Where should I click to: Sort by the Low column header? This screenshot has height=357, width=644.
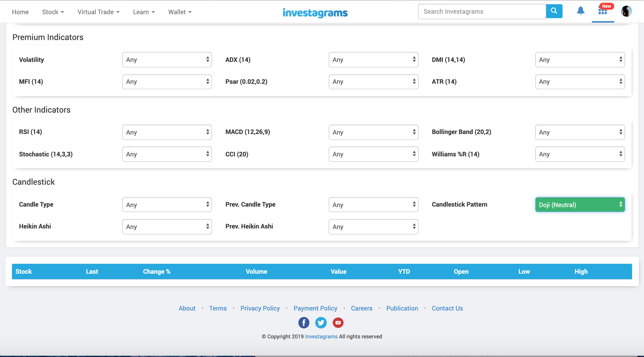click(x=524, y=271)
